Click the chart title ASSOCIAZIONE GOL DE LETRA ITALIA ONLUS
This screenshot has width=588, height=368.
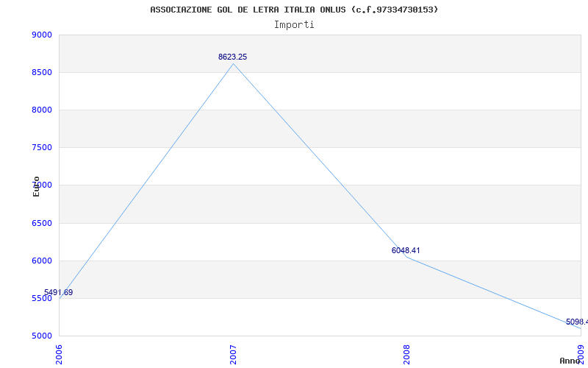pyautogui.click(x=294, y=10)
